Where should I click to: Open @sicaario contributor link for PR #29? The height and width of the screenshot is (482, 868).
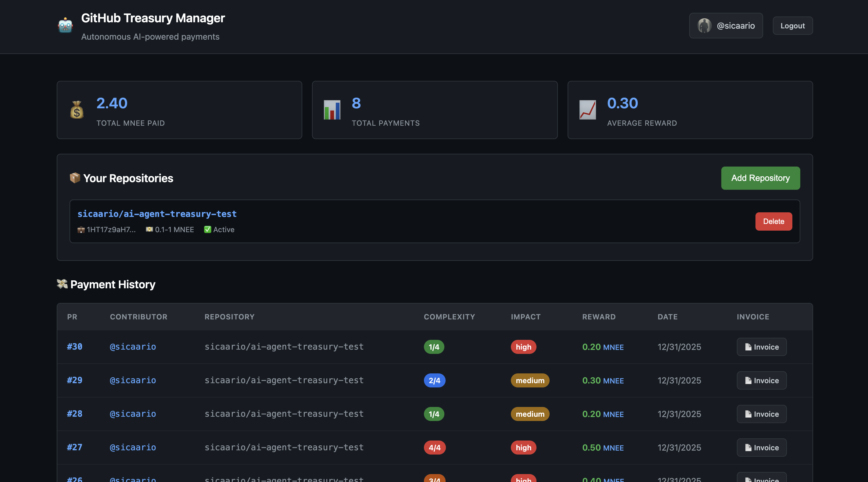point(133,380)
